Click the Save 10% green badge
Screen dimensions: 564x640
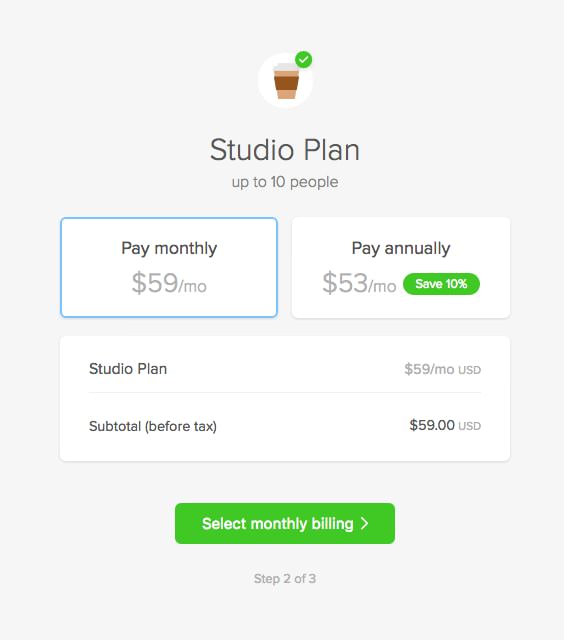441,284
